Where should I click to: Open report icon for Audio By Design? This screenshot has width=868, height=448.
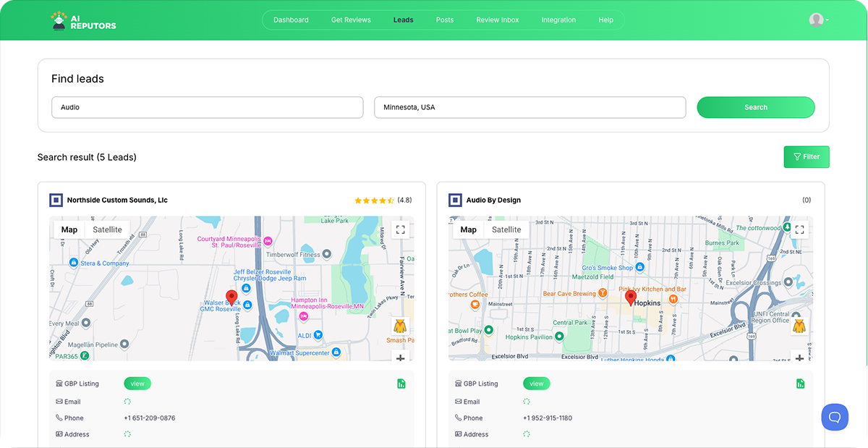[801, 384]
